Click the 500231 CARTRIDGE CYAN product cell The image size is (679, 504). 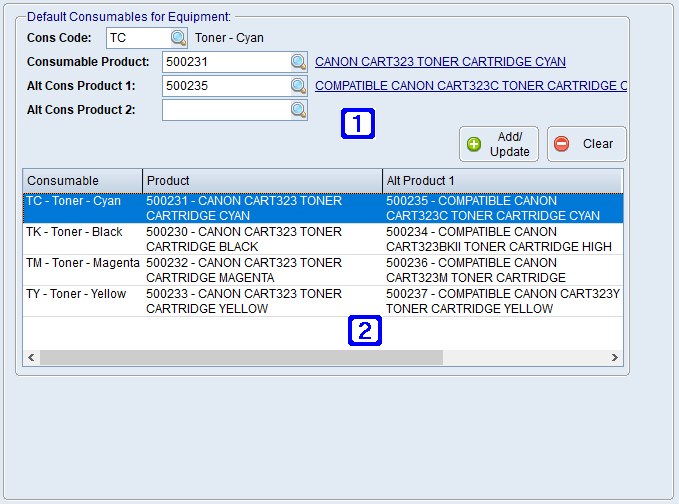(262, 208)
